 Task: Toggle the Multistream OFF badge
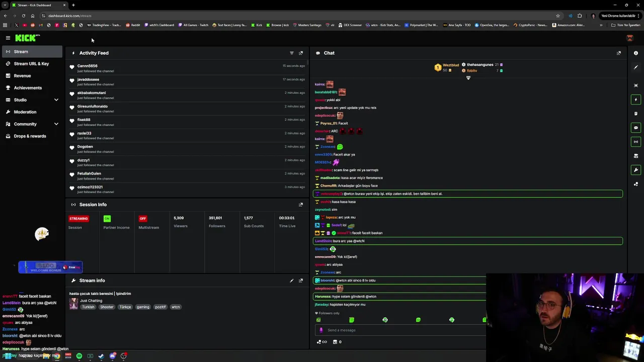[143, 219]
